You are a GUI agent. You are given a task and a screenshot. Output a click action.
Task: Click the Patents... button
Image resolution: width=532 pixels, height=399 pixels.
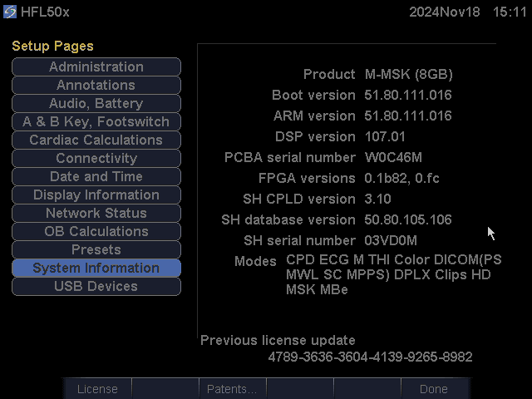point(231,389)
